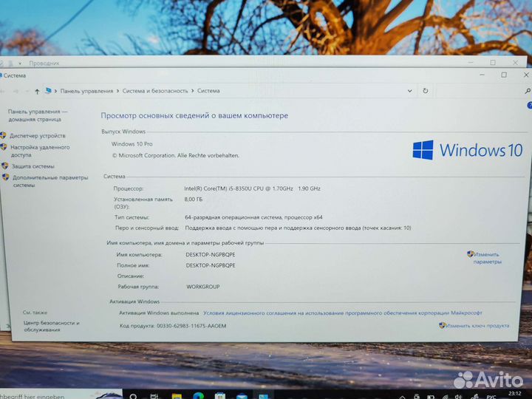This screenshot has width=532, height=399.
Task: Open 'Система и безопасность' breadcrumb
Action: (155, 91)
